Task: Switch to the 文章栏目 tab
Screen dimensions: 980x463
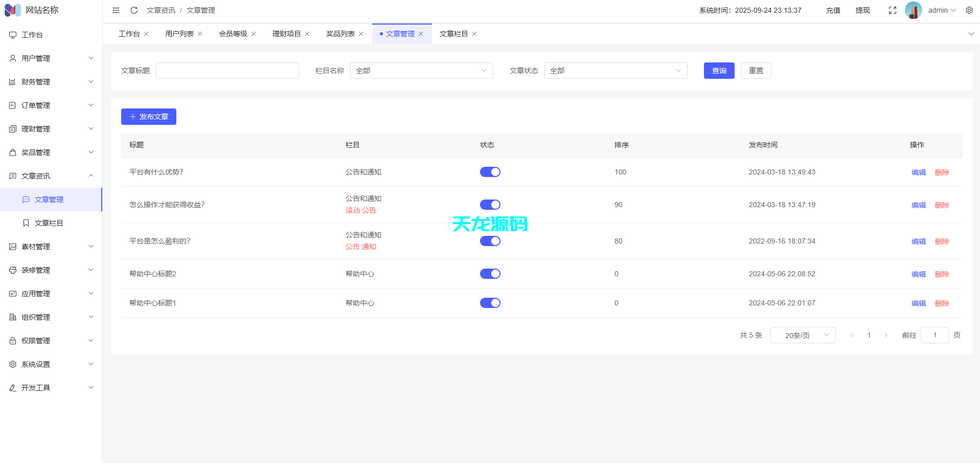Action: click(453, 33)
